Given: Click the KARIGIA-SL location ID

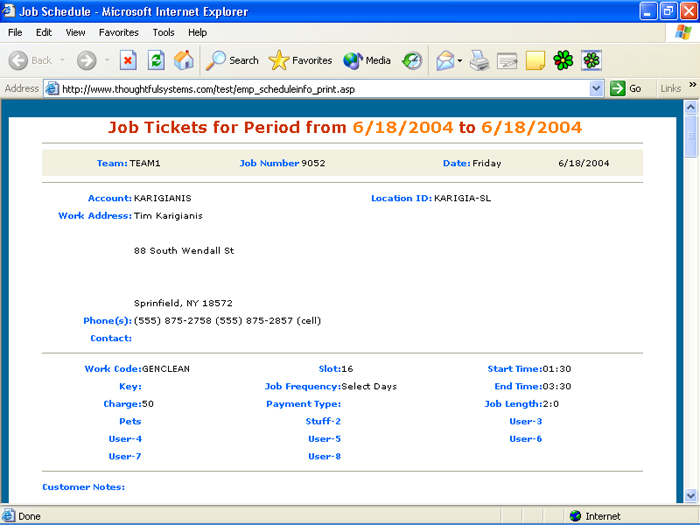Looking at the screenshot, I should [462, 198].
